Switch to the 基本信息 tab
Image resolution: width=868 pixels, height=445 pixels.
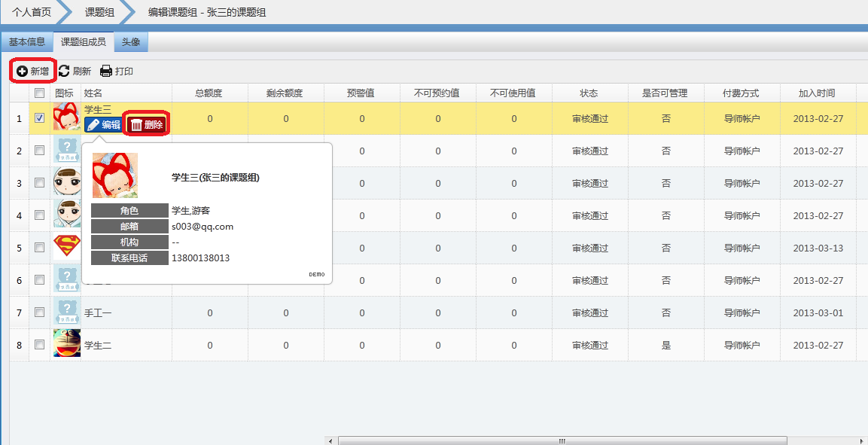point(27,42)
